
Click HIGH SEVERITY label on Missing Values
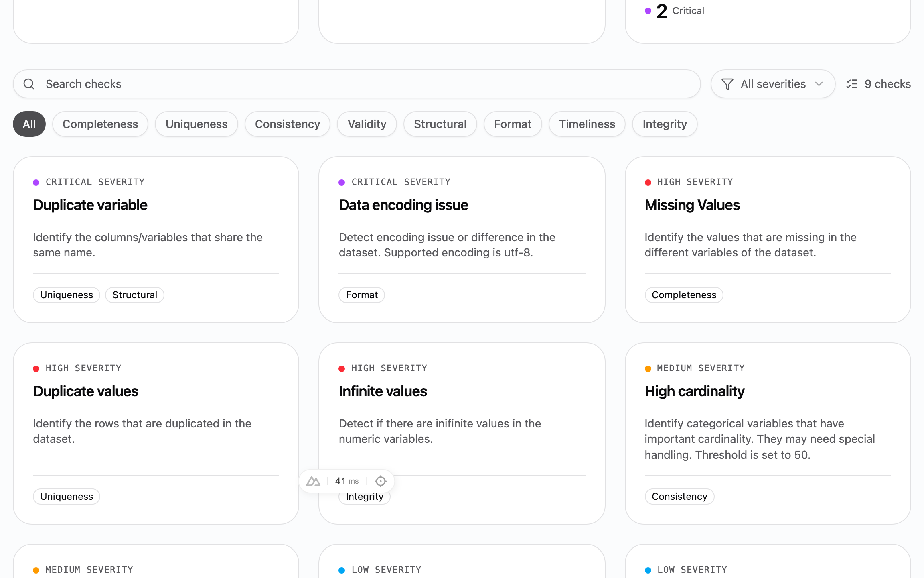point(695,182)
